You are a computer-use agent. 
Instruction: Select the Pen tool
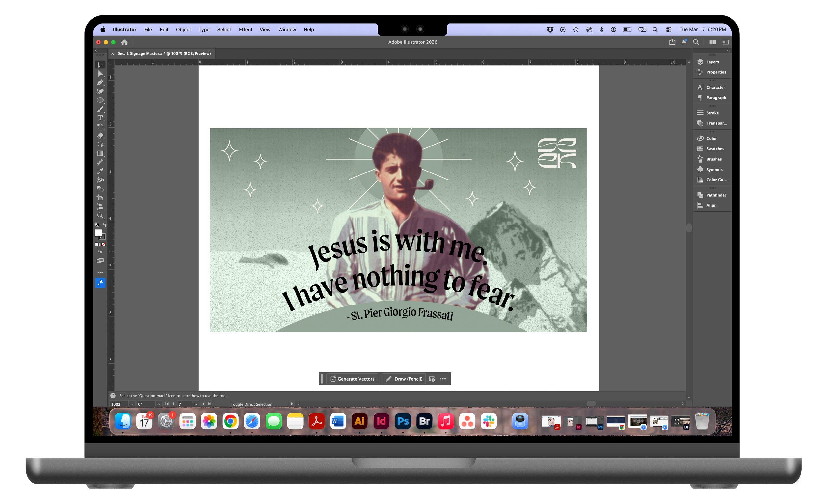click(100, 83)
